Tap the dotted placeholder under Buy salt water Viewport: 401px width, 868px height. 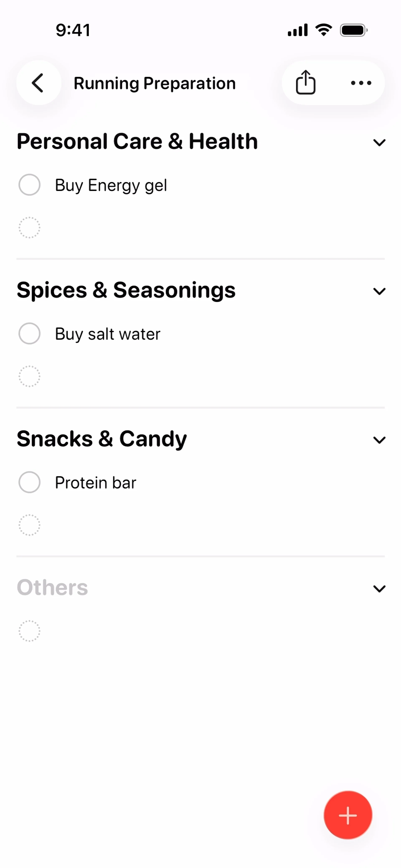point(29,376)
